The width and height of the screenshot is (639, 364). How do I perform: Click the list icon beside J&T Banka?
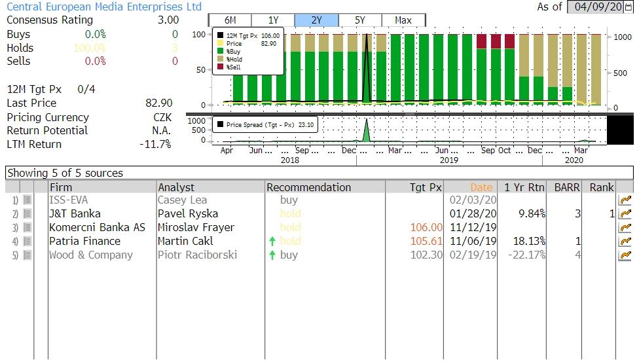(x=27, y=214)
